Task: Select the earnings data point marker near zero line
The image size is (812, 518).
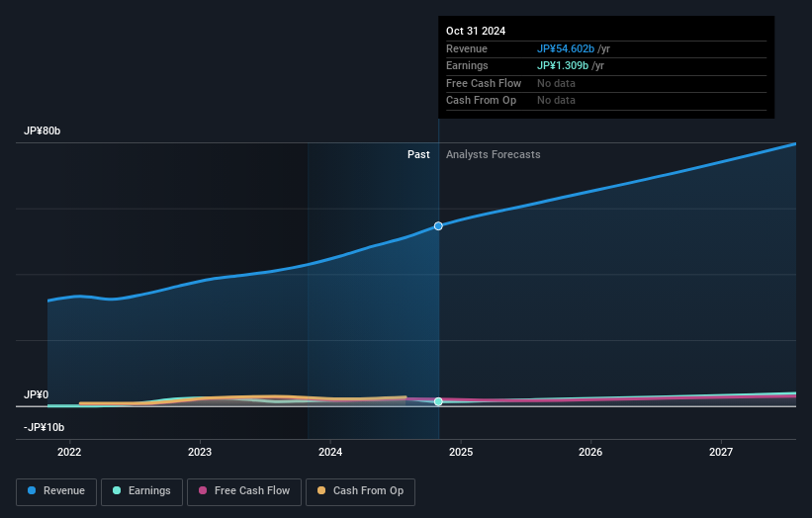Action: (438, 401)
